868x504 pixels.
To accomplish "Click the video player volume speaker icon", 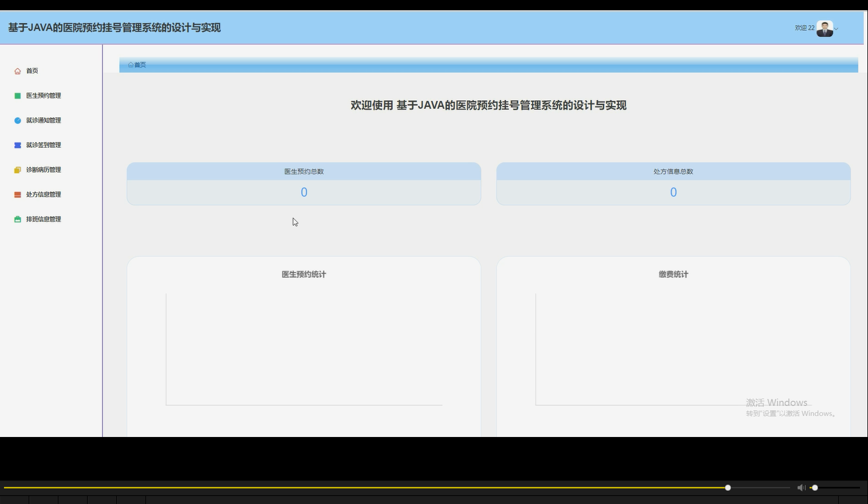I will (x=801, y=487).
